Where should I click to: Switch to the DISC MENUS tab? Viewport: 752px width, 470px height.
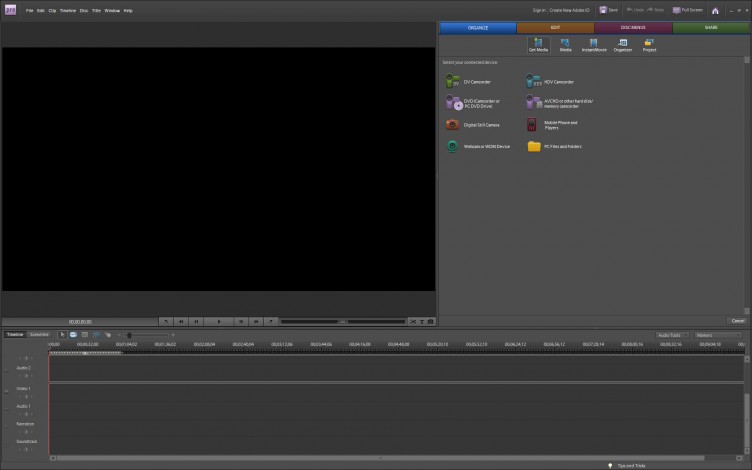633,28
